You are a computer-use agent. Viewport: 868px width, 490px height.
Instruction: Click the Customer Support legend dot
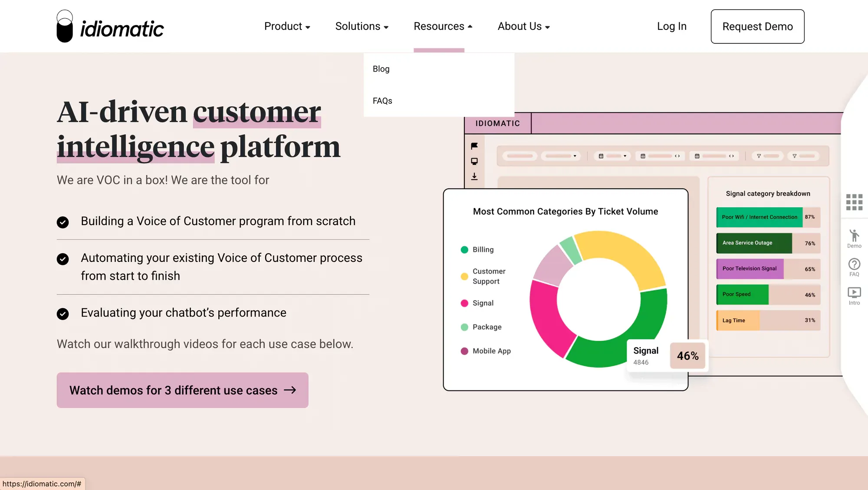[464, 276]
